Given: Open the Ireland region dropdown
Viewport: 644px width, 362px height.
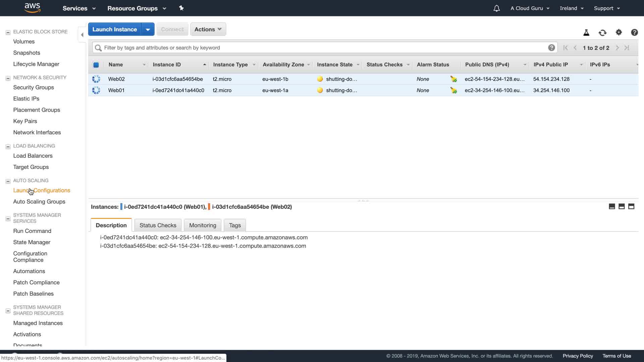Looking at the screenshot, I should [x=572, y=8].
